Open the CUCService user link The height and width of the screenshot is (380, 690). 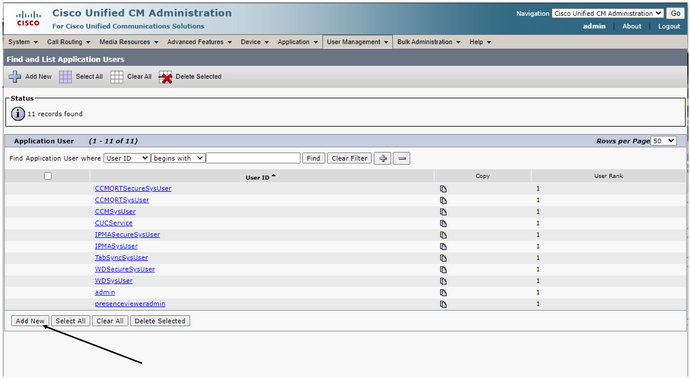[114, 223]
